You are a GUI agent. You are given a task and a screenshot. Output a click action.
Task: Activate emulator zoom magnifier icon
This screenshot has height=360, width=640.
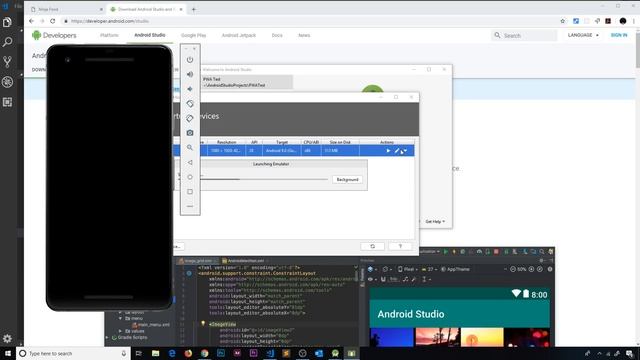[x=190, y=148]
